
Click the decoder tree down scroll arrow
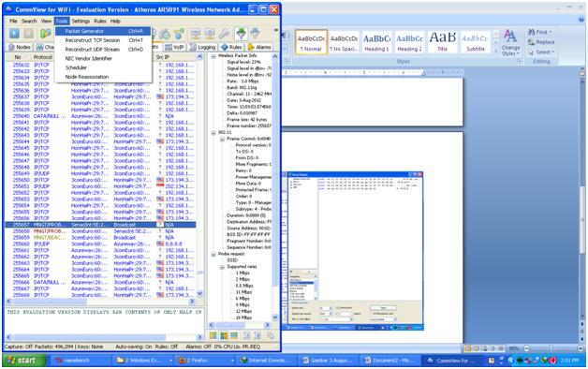point(275,317)
